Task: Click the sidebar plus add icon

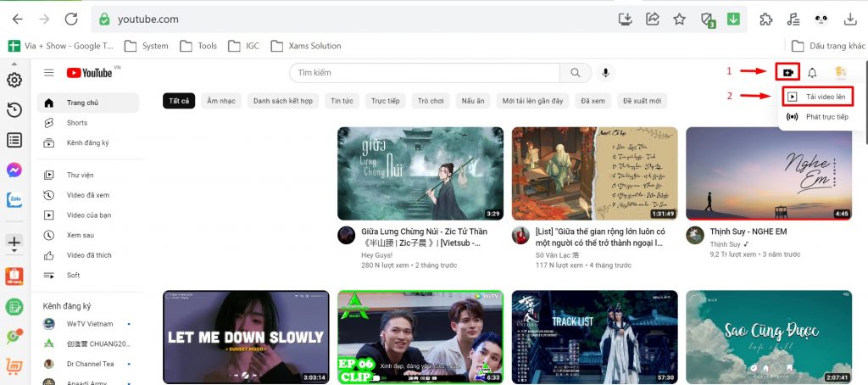Action: coord(14,242)
